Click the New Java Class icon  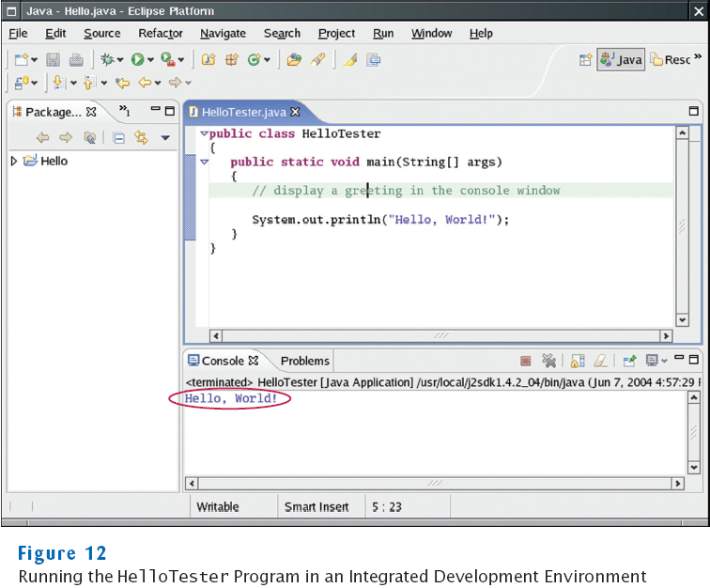[x=255, y=59]
